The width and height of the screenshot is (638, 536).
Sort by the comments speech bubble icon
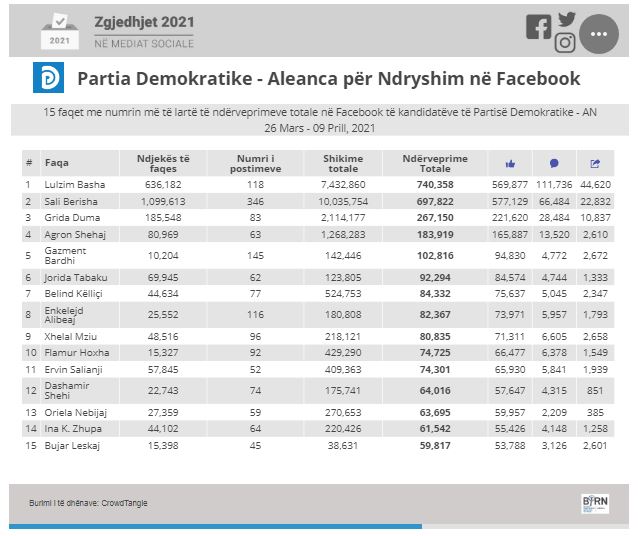[554, 163]
